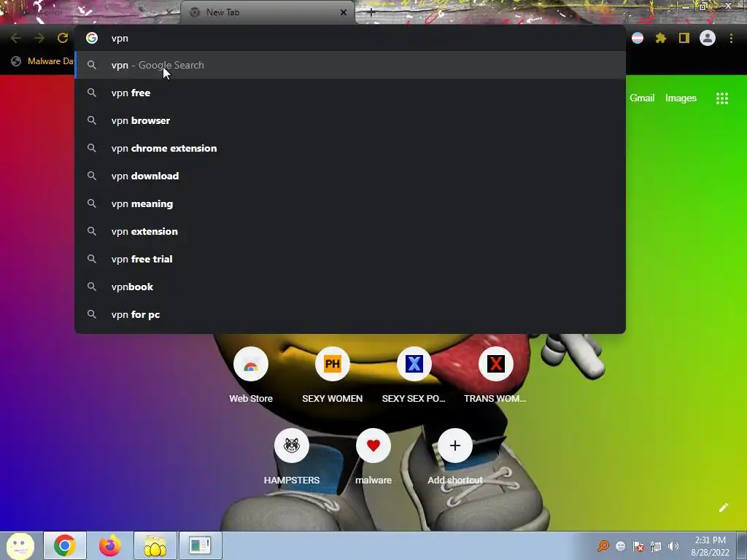Screen dimensions: 747x560
Task: Pick the 'vpn meaning' suggestion
Action: pyautogui.click(x=350, y=203)
